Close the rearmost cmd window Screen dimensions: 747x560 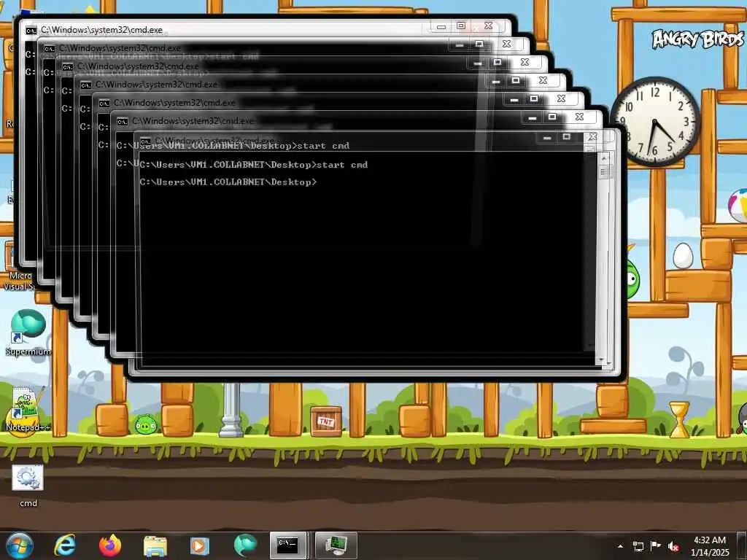[x=489, y=26]
